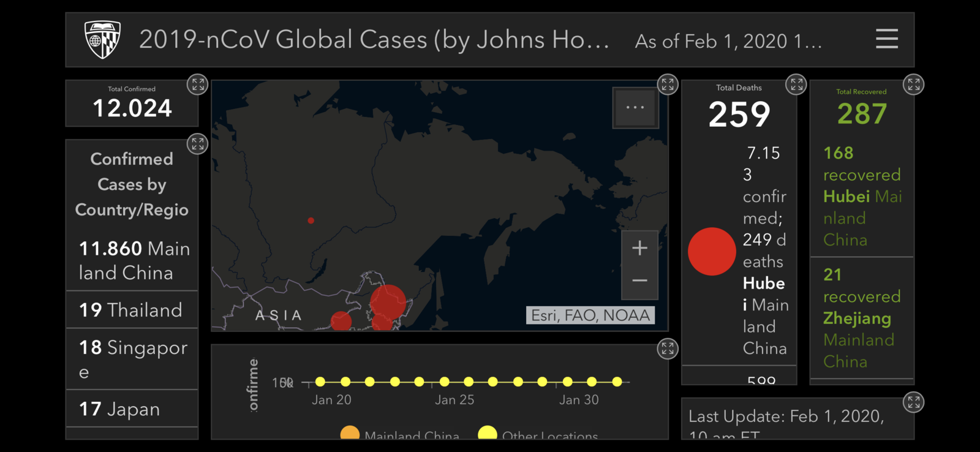Click the dashboard title text

pyautogui.click(x=374, y=40)
